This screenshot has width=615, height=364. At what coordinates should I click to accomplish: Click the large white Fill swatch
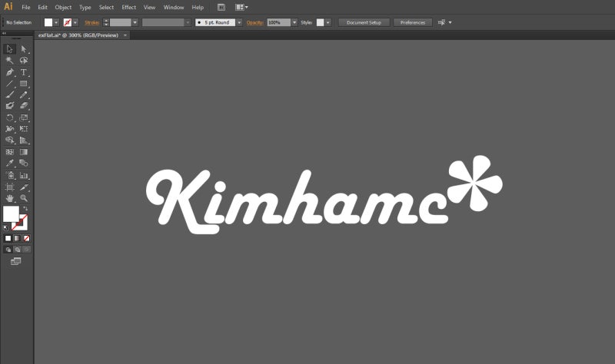pyautogui.click(x=11, y=214)
